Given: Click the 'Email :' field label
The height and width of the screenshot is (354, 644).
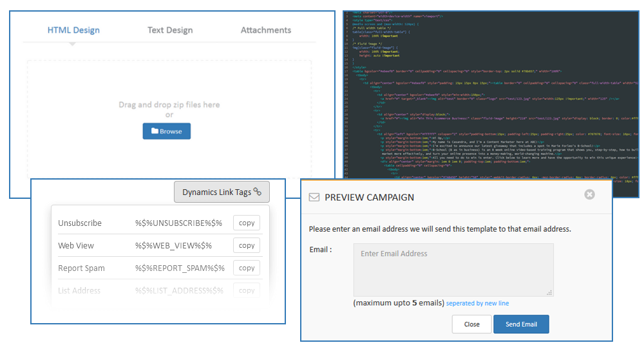Looking at the screenshot, I should [x=320, y=249].
